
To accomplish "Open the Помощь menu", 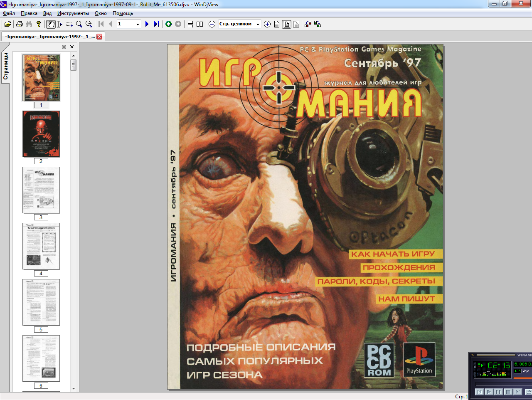I will (123, 13).
